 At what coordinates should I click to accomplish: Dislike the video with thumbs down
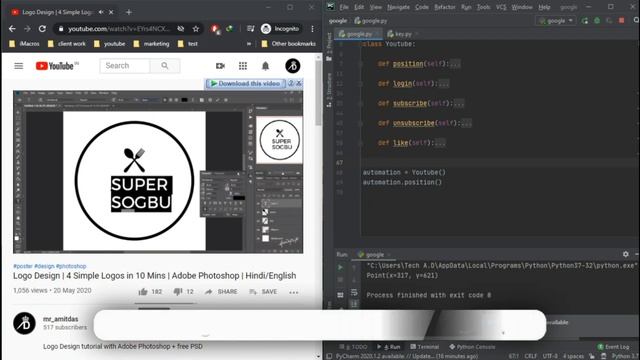tap(178, 291)
